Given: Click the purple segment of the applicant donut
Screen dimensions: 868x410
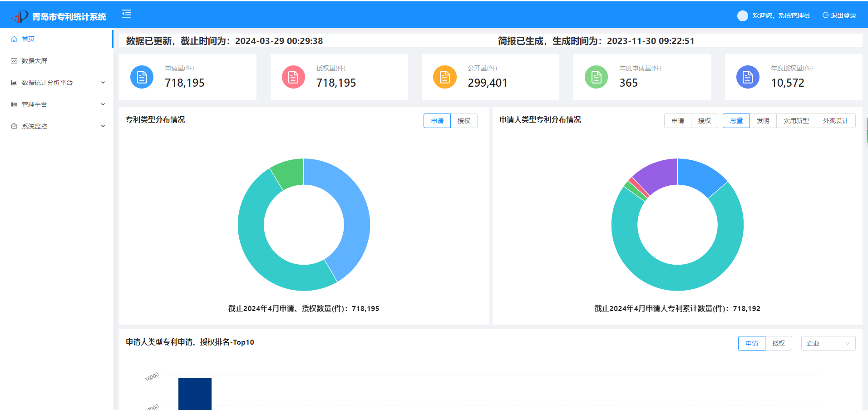Looking at the screenshot, I should coord(658,175).
